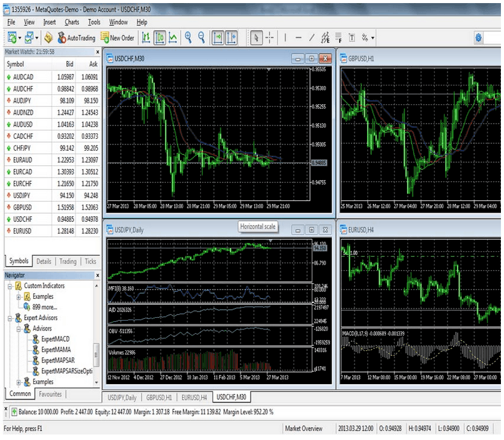Minimize the USDJPY,Daily chart window
Viewport: 504px width, 440px height.
click(297, 230)
